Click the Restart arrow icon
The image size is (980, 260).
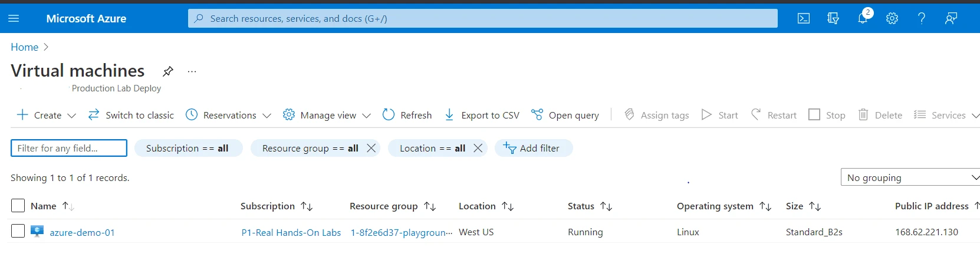(x=756, y=114)
